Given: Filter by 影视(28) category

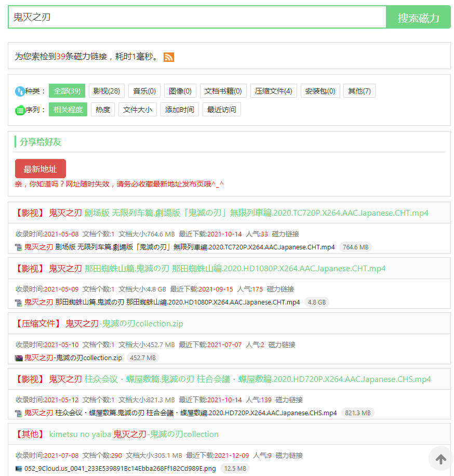Looking at the screenshot, I should coord(106,91).
